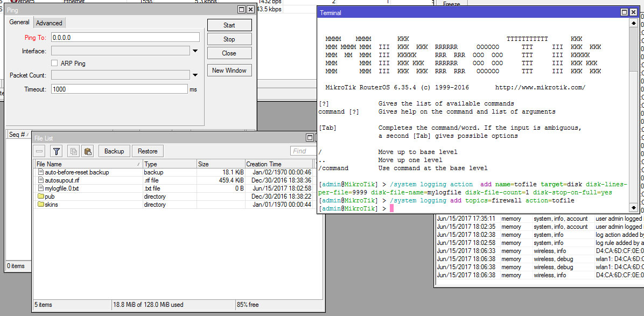Click the Ping To address field
The image size is (644, 316).
[x=125, y=38]
